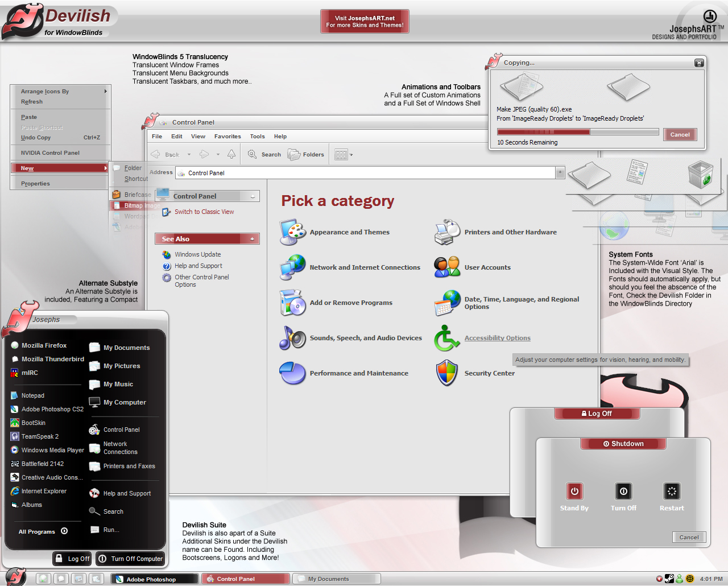
Task: Go Back in Control Panel toolbar
Action: (x=166, y=154)
